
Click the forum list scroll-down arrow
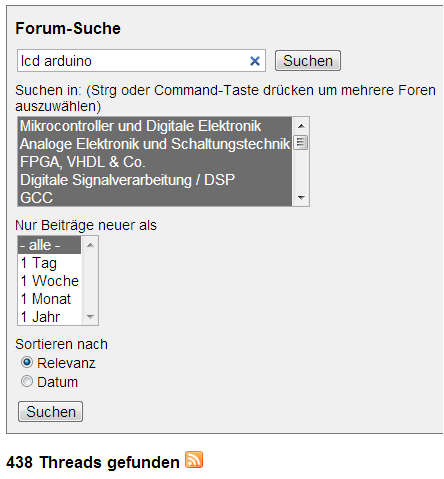[x=301, y=197]
